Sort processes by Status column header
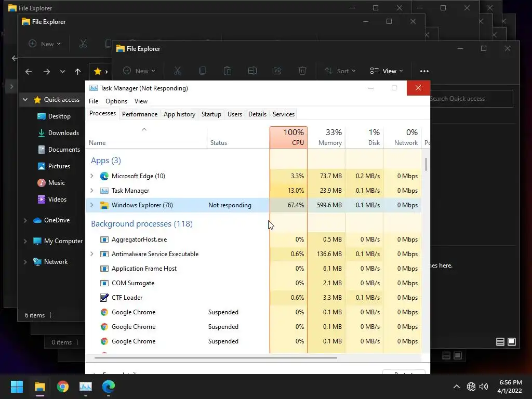This screenshot has width=532, height=399. click(238, 137)
